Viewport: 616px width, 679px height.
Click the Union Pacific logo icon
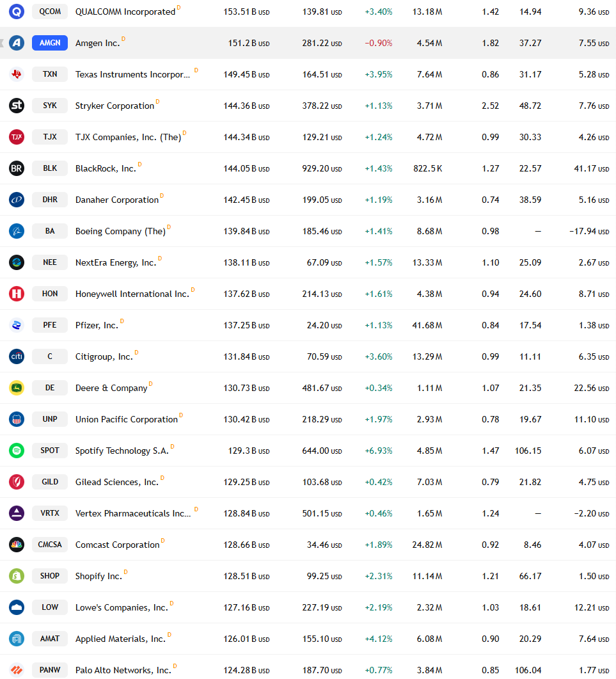[17, 419]
